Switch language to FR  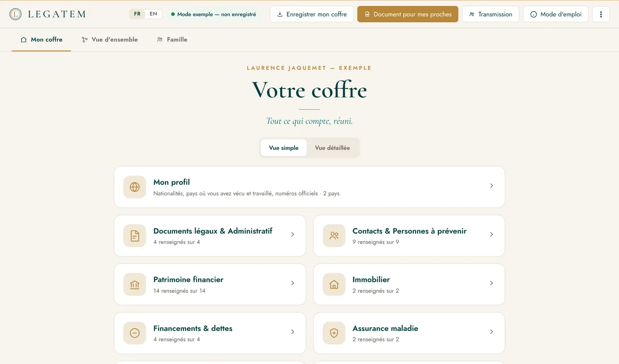click(x=137, y=14)
